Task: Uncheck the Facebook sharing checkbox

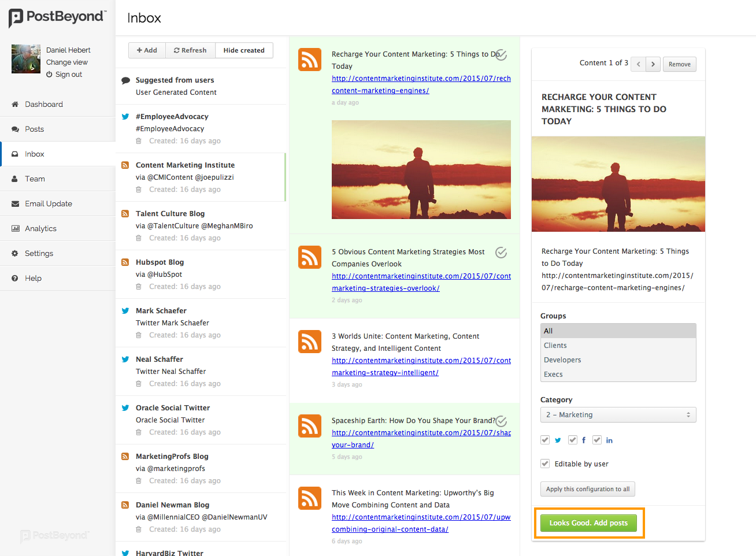Action: coord(572,439)
